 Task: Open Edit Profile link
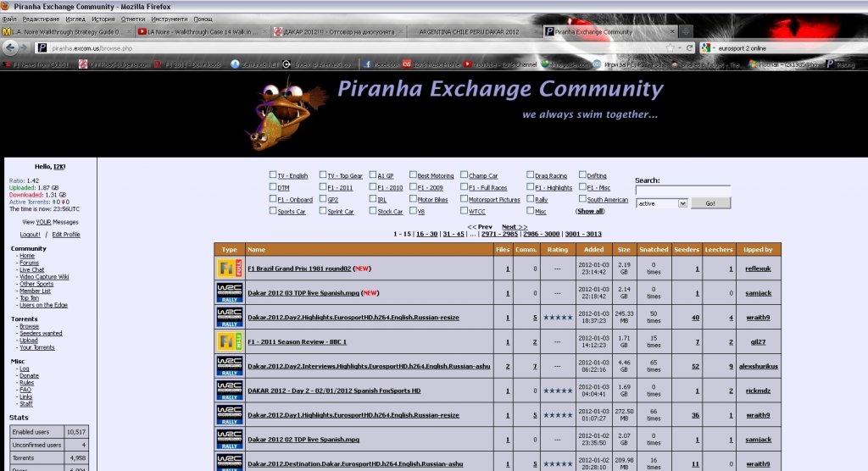coord(66,235)
